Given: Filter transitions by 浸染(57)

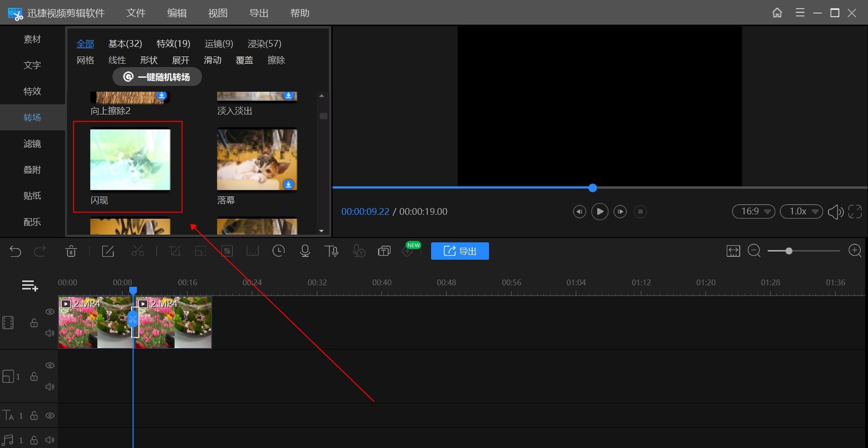Looking at the screenshot, I should [264, 43].
